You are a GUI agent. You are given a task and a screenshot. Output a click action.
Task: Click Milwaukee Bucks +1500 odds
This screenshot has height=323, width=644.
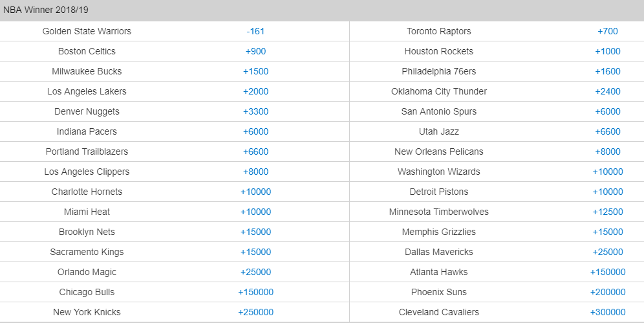click(x=255, y=71)
